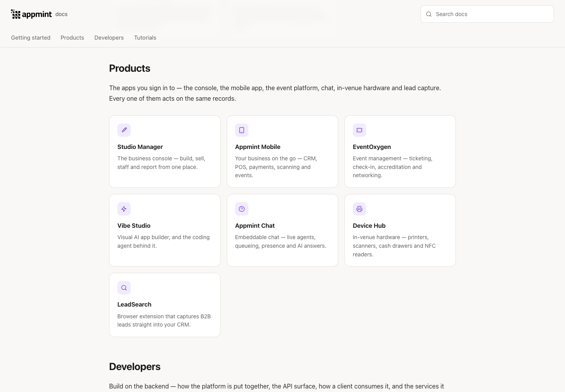Focus the Search docs input field

click(487, 14)
